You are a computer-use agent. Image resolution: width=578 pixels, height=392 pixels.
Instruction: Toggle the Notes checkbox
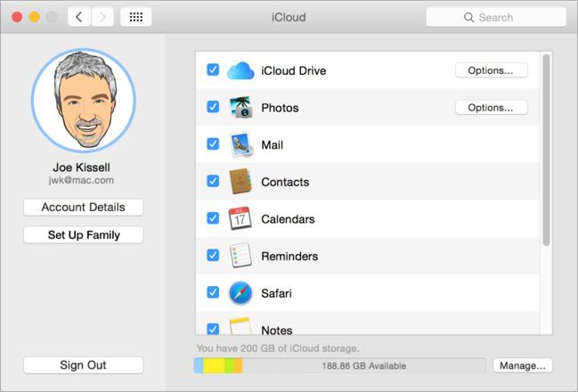tap(213, 329)
